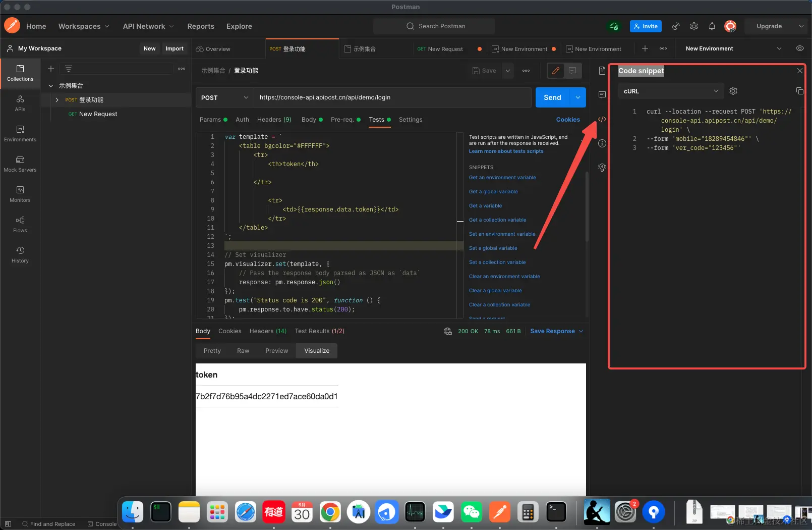812x530 pixels.
Task: Open Learn more about tests scripts link
Action: pyautogui.click(x=506, y=151)
